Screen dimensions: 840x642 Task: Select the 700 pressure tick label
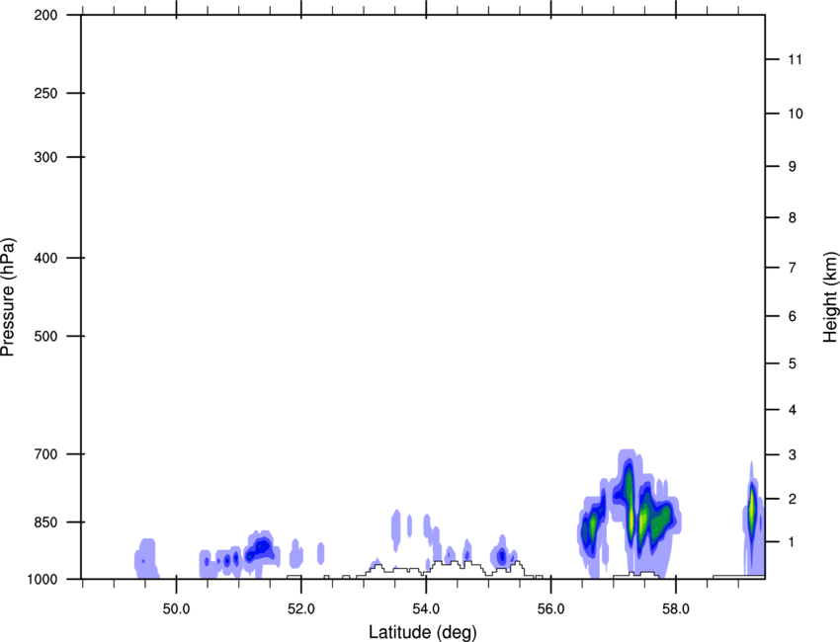coord(46,454)
